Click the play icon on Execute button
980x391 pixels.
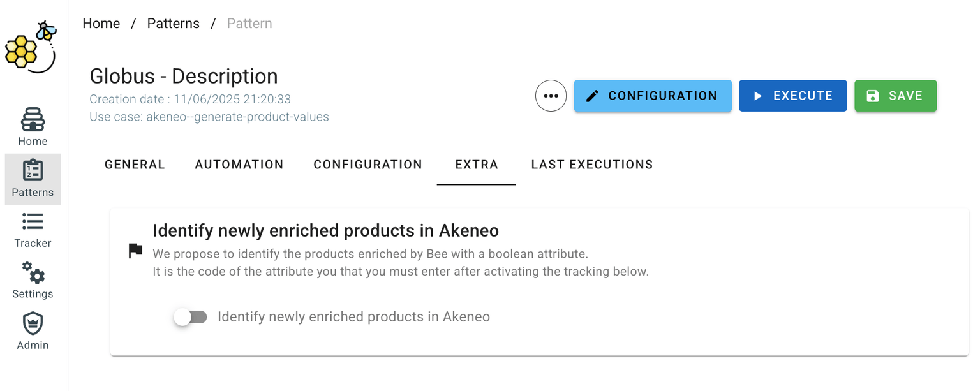(x=758, y=96)
